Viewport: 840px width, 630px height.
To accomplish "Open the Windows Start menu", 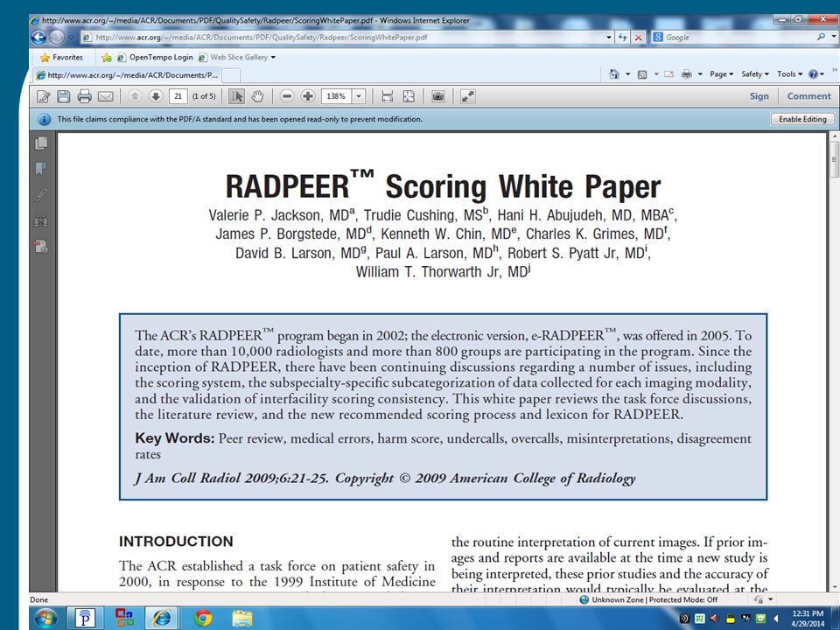I will pyautogui.click(x=45, y=619).
